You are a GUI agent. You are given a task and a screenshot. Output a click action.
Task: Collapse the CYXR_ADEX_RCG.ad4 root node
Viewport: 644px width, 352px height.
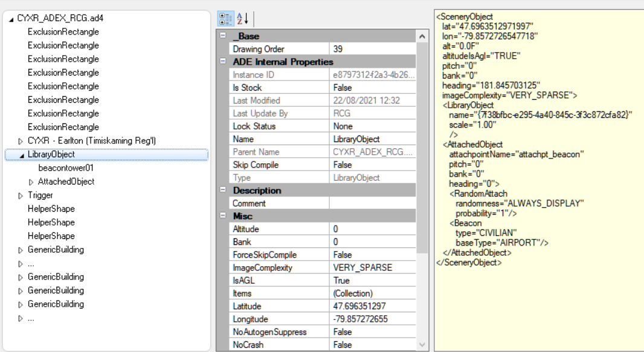tap(11, 19)
